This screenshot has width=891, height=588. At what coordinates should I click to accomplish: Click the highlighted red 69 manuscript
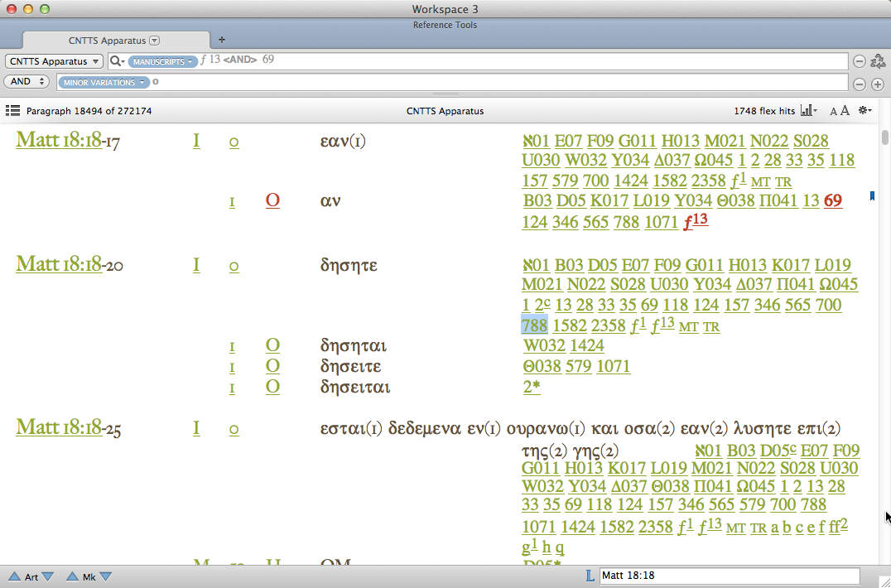pos(832,200)
